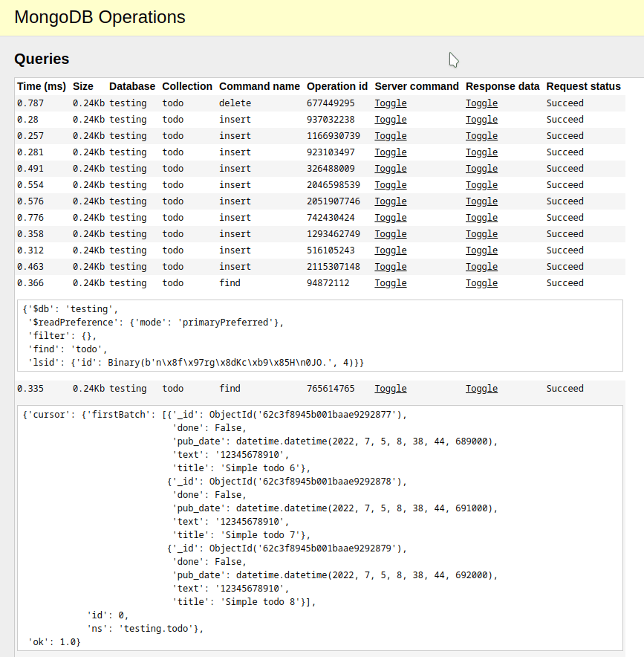Click the Queries section heading
Screen dimensions: 644x657
pyautogui.click(x=41, y=59)
